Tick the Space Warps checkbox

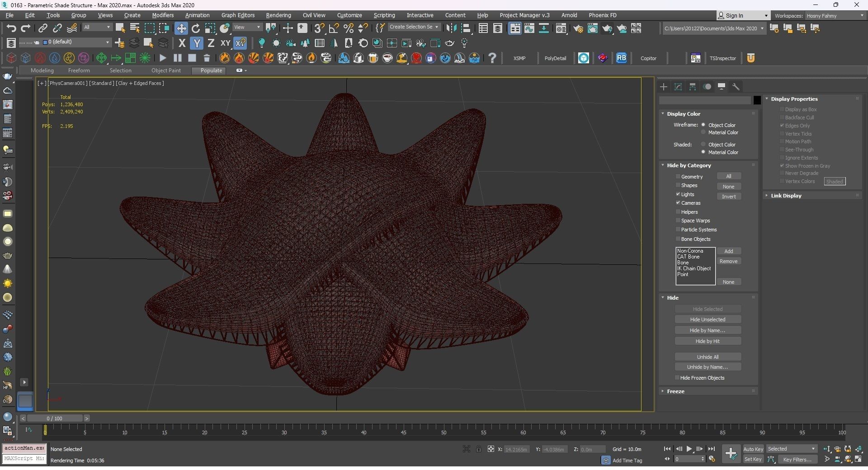pos(678,221)
